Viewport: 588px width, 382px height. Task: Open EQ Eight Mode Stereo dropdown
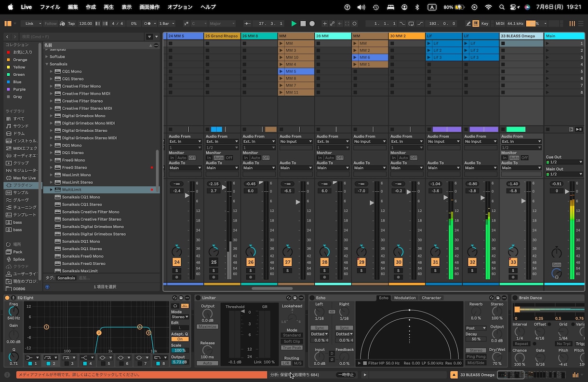click(180, 317)
